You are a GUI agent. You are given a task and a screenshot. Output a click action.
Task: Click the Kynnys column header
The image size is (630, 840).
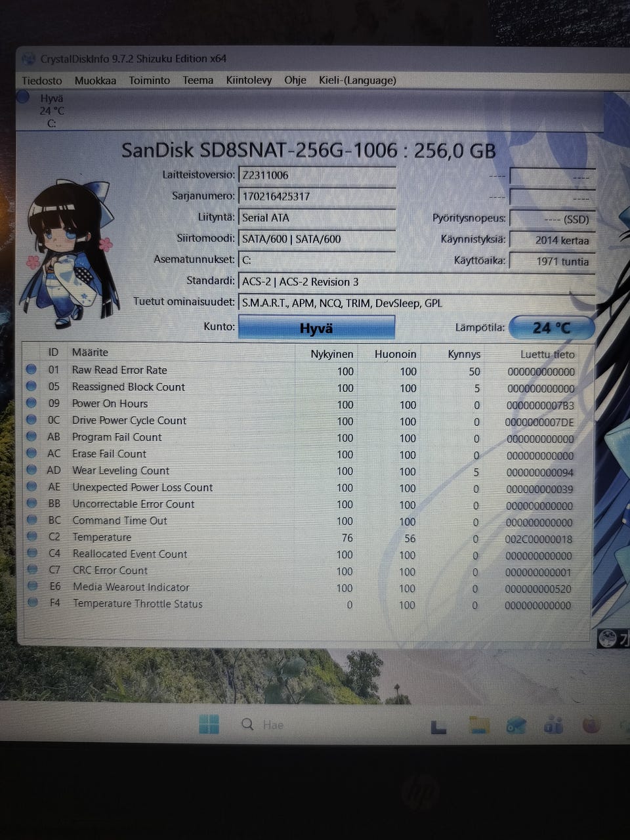point(464,354)
